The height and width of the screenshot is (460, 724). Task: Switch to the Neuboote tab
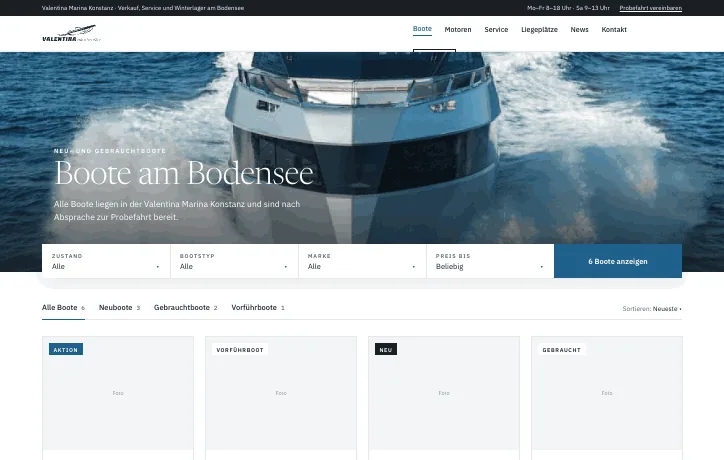coord(119,308)
